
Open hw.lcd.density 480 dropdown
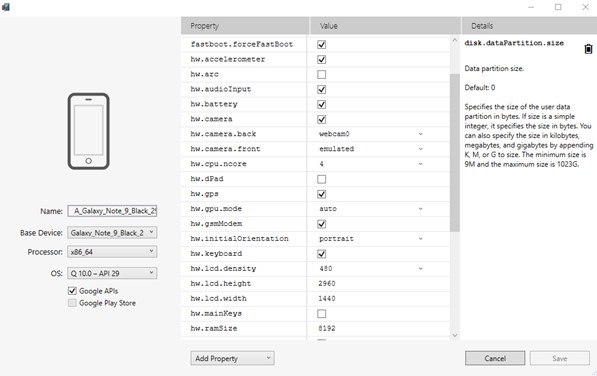point(420,269)
